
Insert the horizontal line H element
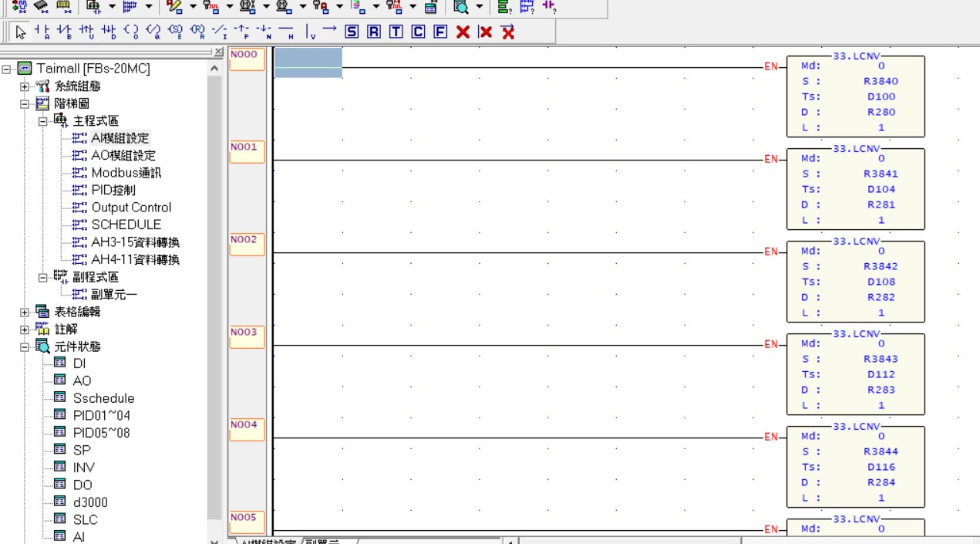coord(287,32)
